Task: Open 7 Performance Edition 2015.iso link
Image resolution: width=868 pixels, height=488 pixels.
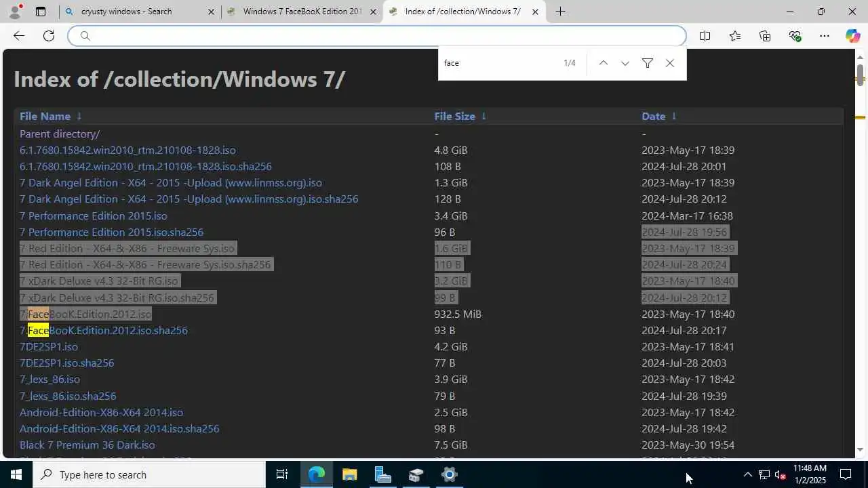Action: (x=94, y=216)
